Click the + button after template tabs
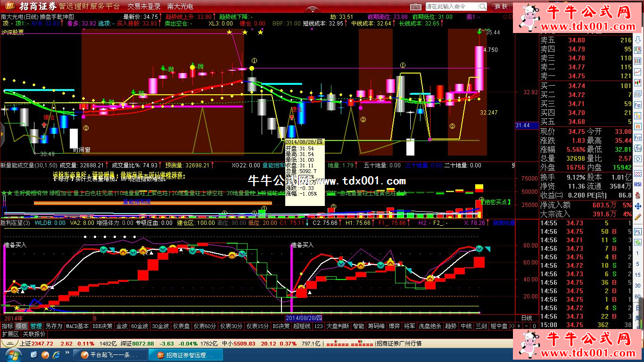644x362 pixels. 519,326
